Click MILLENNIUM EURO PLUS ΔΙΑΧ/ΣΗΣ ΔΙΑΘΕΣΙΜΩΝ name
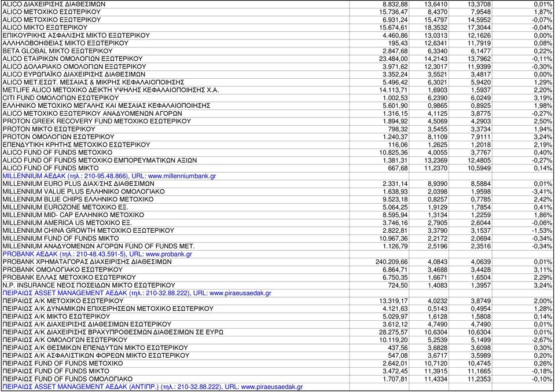 pyautogui.click(x=79, y=184)
